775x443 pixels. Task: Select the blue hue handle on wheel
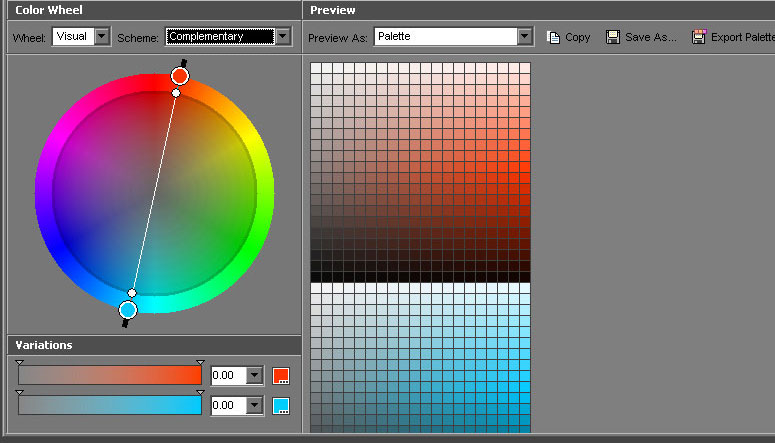128,310
